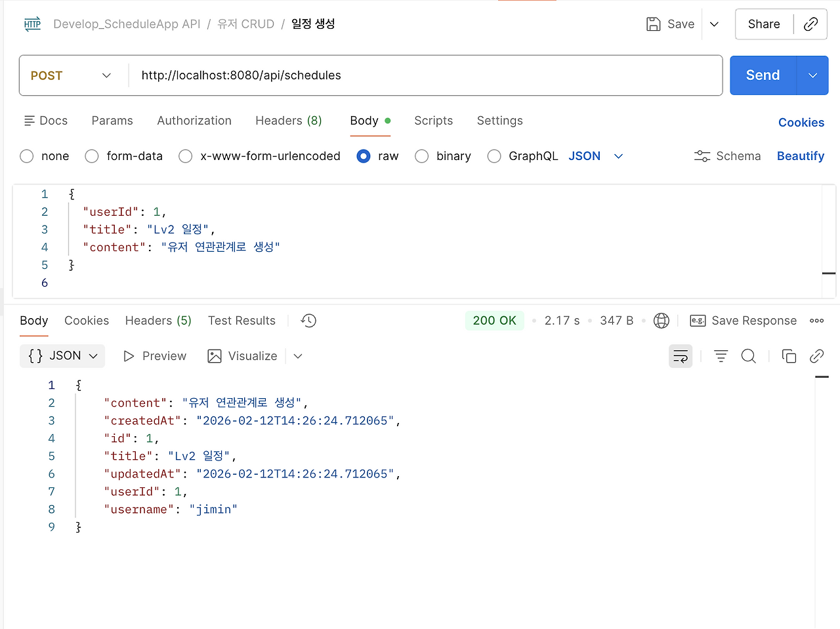Image resolution: width=840 pixels, height=629 pixels.
Task: Select form-data body type
Action: pyautogui.click(x=124, y=156)
